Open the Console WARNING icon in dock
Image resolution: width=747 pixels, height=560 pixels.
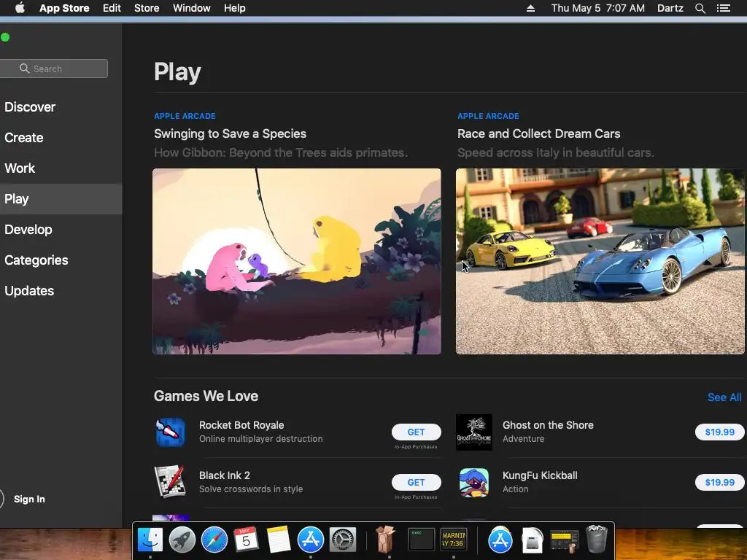[453, 540]
